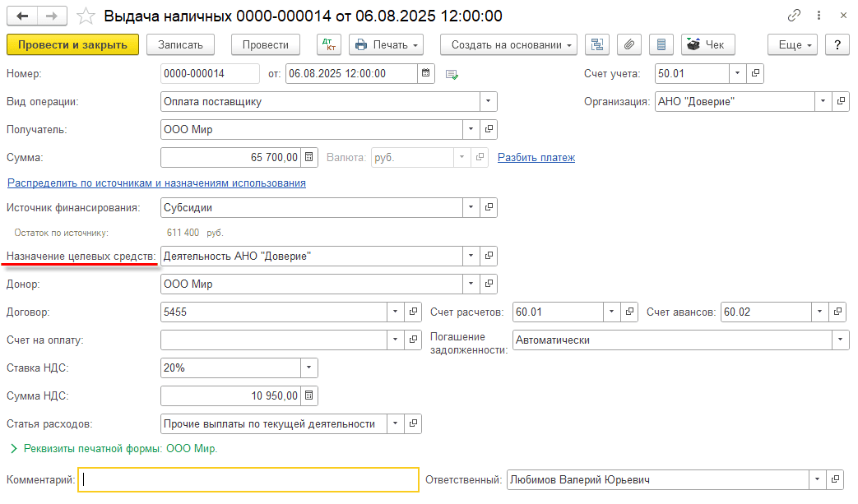Viewport: 858px width, 504px height.
Task: Open the Еще menu
Action: point(793,44)
